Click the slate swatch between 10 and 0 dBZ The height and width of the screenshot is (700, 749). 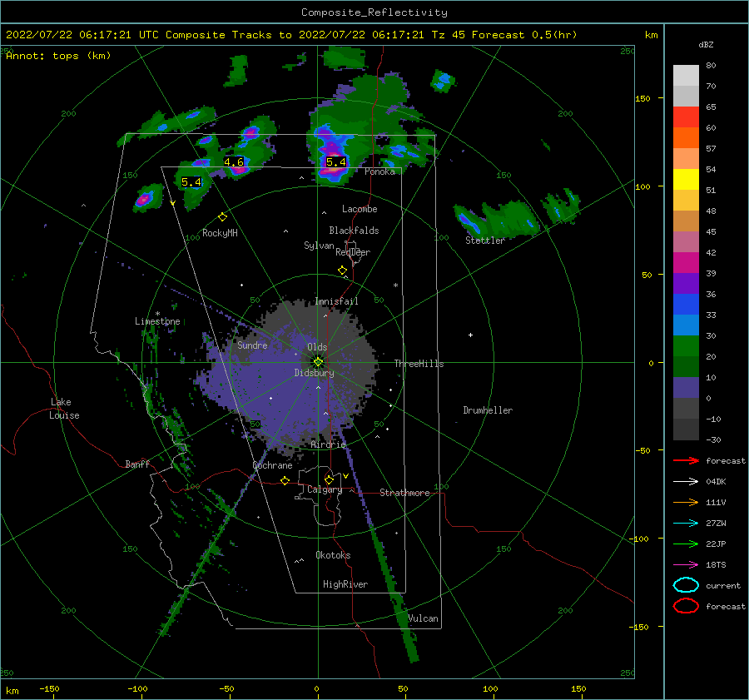686,388
